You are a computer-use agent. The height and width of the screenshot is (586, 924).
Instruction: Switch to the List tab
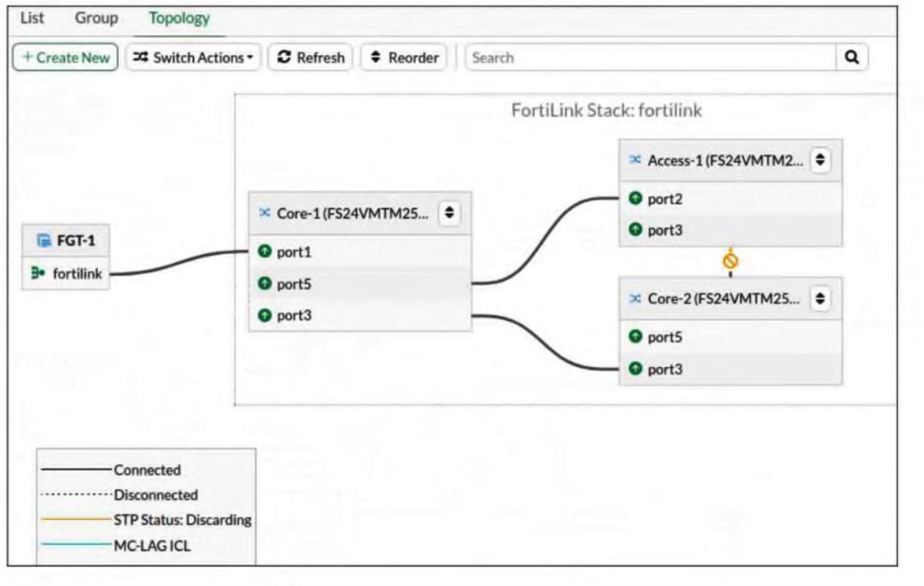[x=32, y=18]
